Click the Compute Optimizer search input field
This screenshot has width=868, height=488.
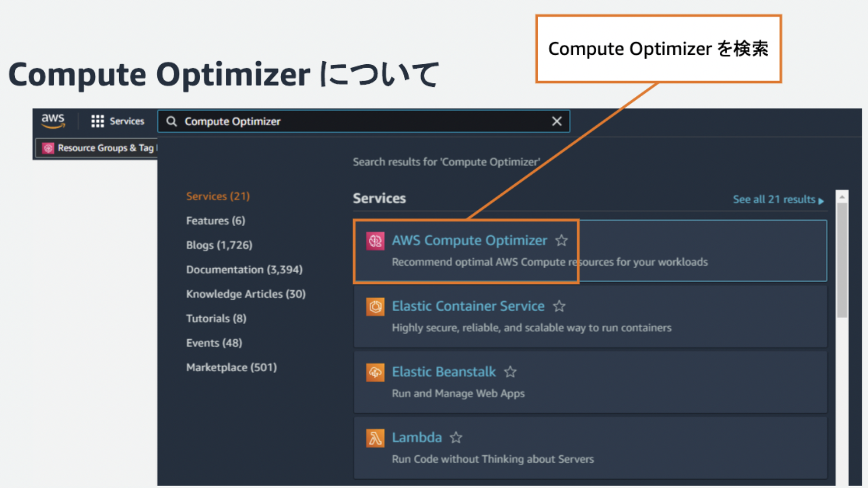363,122
